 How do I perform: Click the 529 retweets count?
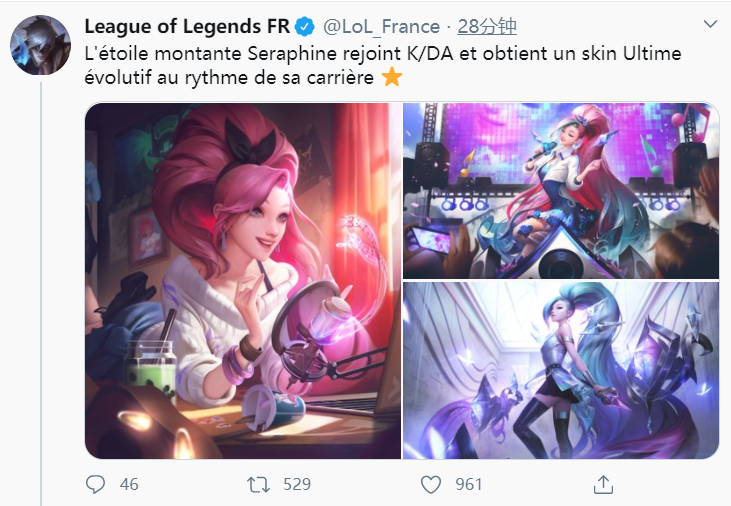point(297,485)
